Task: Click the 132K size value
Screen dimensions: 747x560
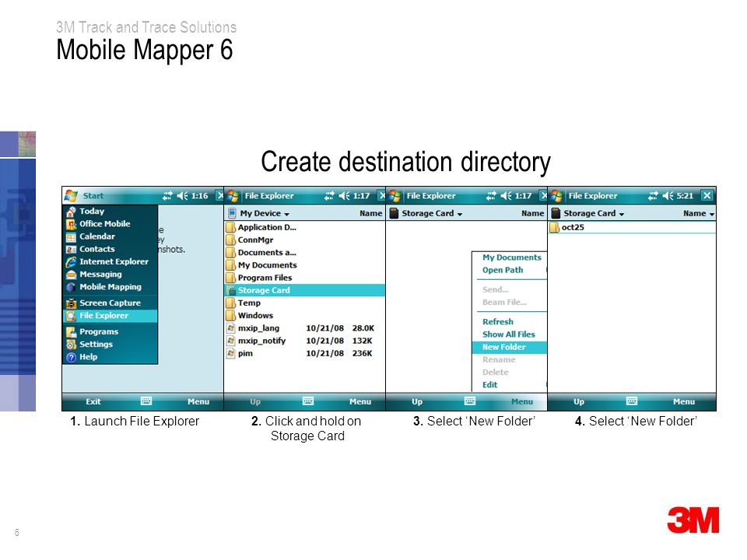Action: [362, 341]
